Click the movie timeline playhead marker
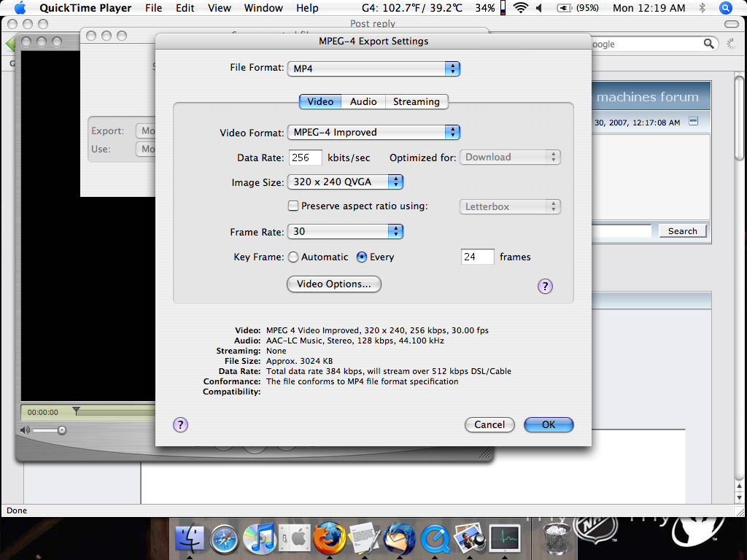 click(x=76, y=411)
